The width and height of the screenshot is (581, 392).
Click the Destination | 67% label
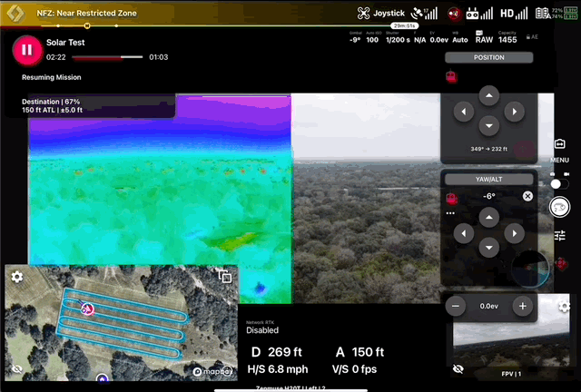(51, 102)
